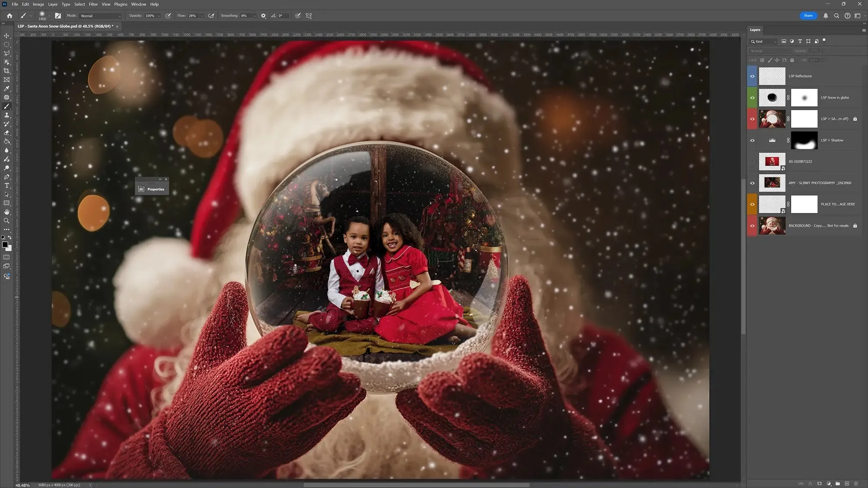Select the Spot Healing Brush tool
Image resolution: width=868 pixels, height=488 pixels.
coord(7,97)
